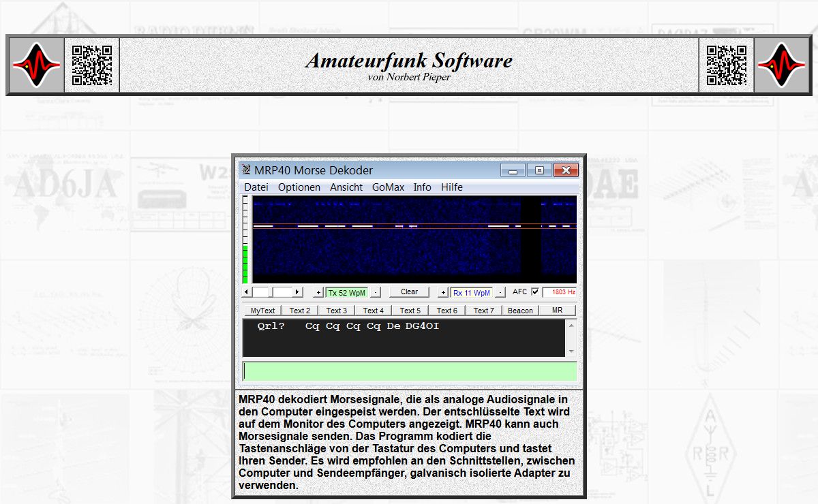Click the right arrow of horizontal scrollbar
Image resolution: width=818 pixels, height=504 pixels.
[297, 292]
